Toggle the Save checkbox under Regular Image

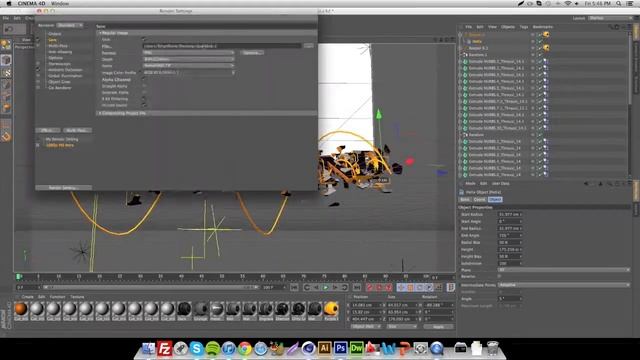[x=144, y=39]
